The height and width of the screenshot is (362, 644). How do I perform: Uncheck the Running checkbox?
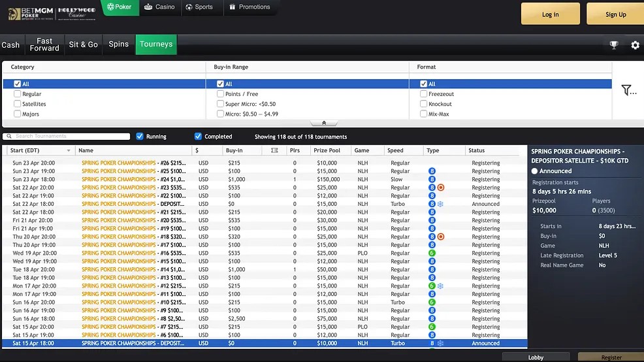140,137
